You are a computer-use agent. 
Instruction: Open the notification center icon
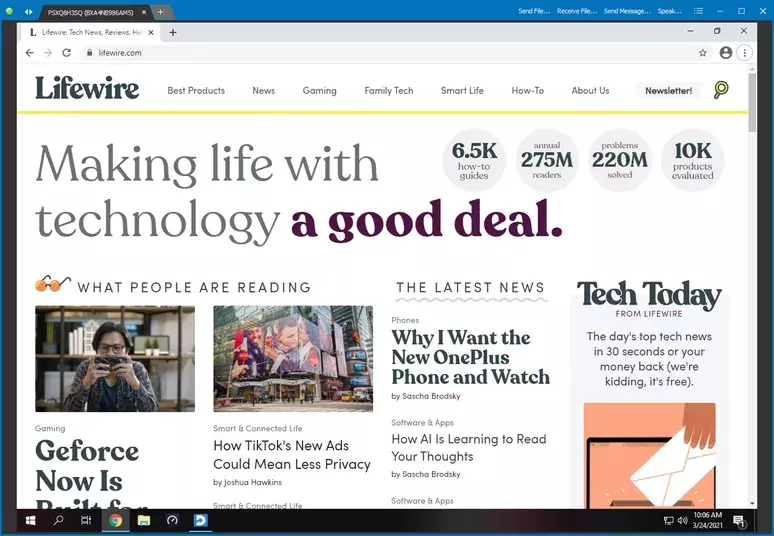(739, 521)
